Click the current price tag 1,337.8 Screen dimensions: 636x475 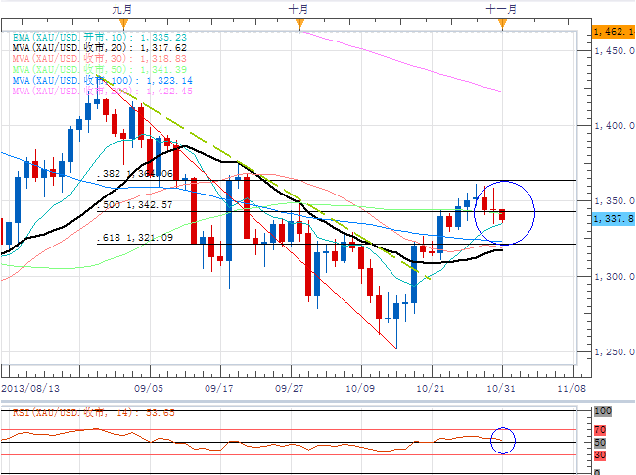(613, 219)
